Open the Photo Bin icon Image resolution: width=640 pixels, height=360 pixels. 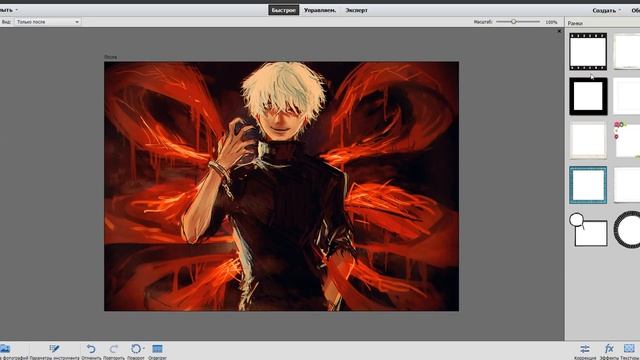[x=5, y=349]
